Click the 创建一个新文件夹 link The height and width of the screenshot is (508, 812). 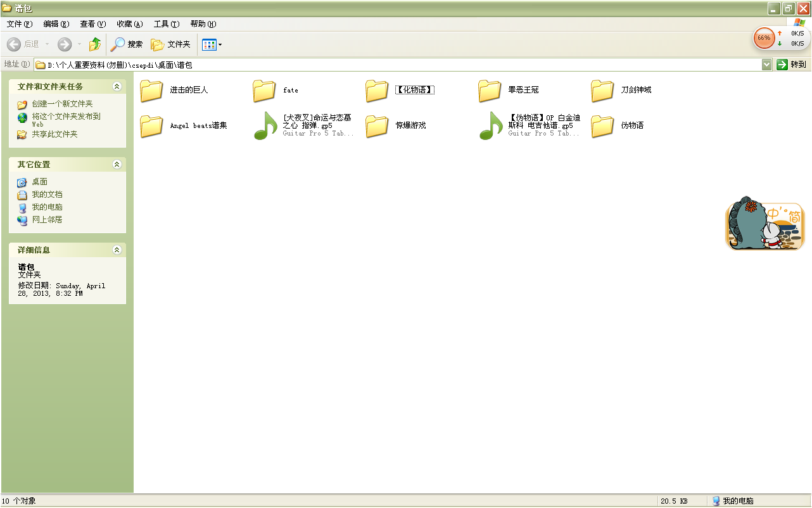[x=62, y=104]
